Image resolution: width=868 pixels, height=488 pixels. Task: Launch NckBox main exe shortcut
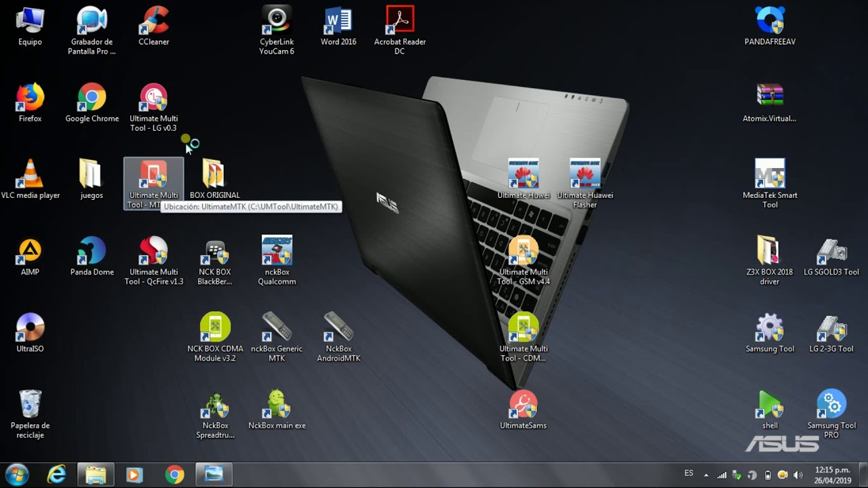[x=277, y=410]
